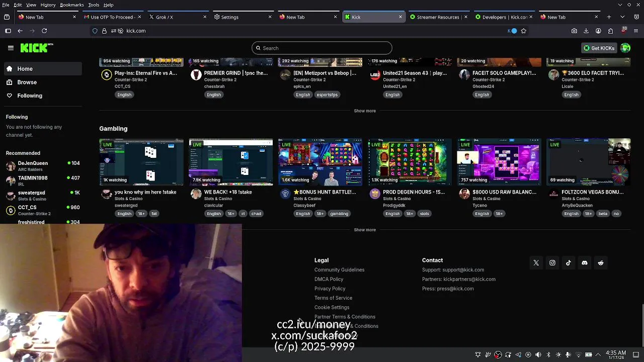Open the Tools menu

click(x=94, y=5)
